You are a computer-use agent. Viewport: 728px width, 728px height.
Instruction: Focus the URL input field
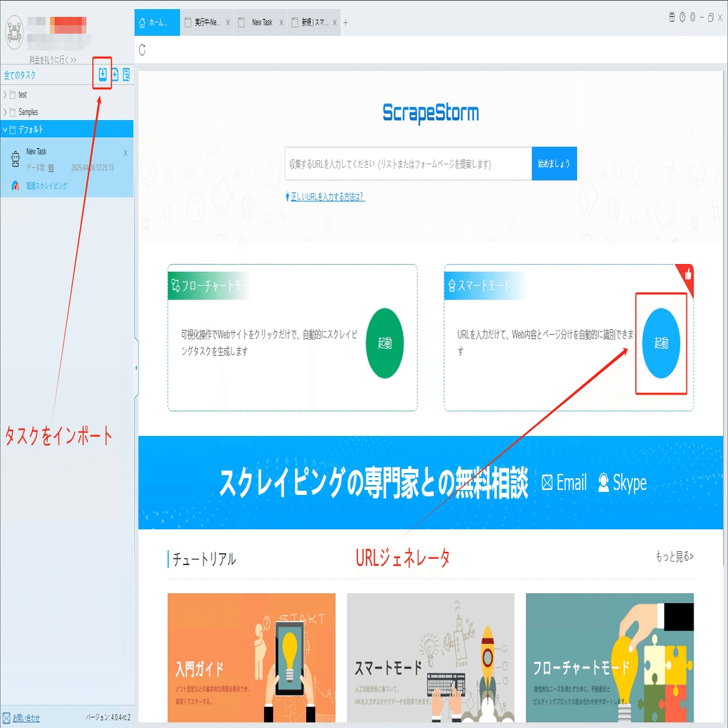coord(408,164)
